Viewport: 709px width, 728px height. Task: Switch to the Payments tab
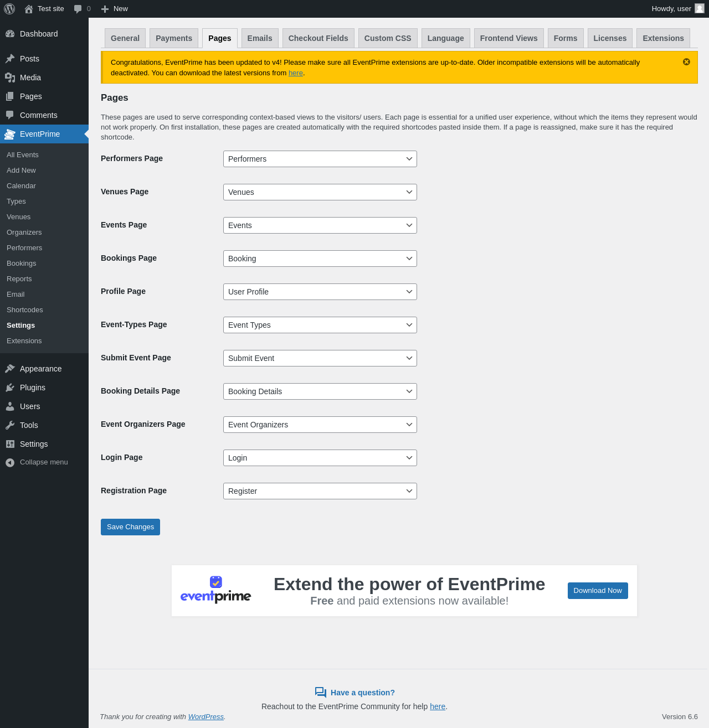pyautogui.click(x=174, y=38)
